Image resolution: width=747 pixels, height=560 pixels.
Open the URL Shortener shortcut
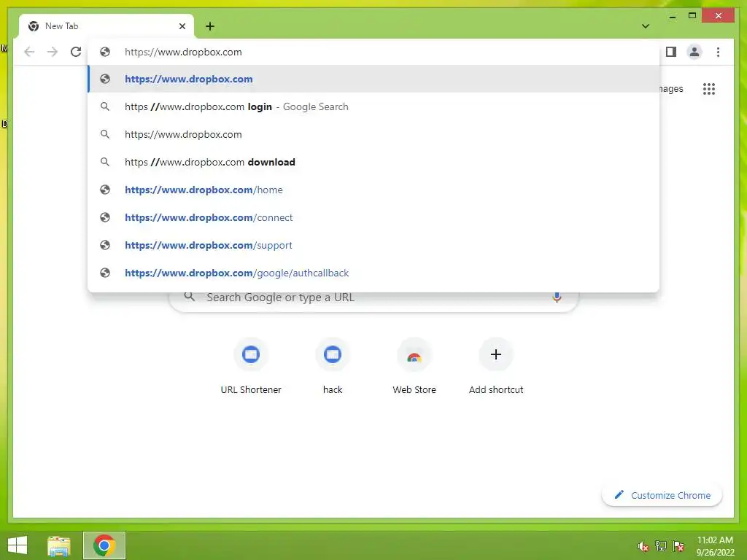251,367
